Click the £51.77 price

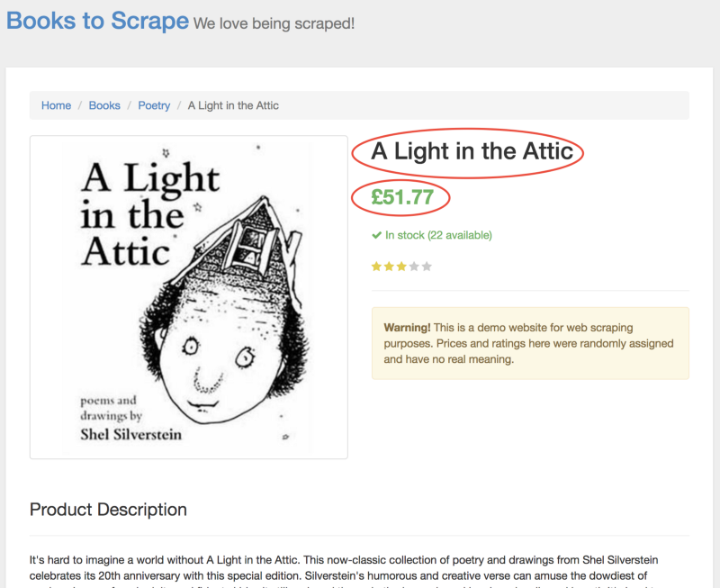[402, 197]
